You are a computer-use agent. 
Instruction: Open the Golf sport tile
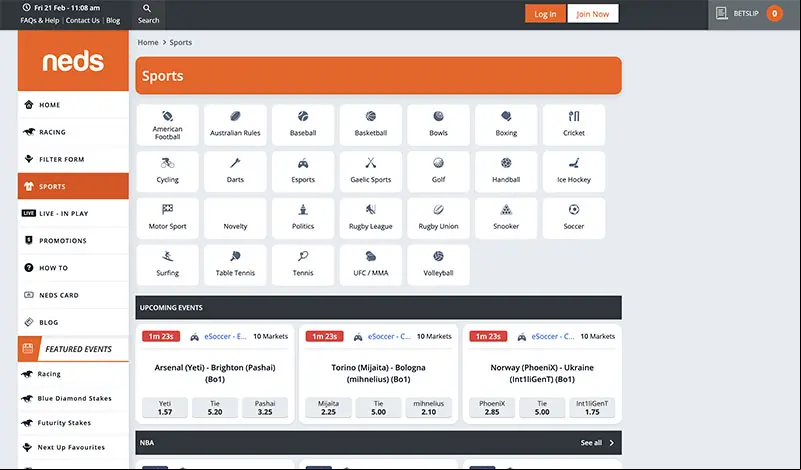(x=438, y=172)
